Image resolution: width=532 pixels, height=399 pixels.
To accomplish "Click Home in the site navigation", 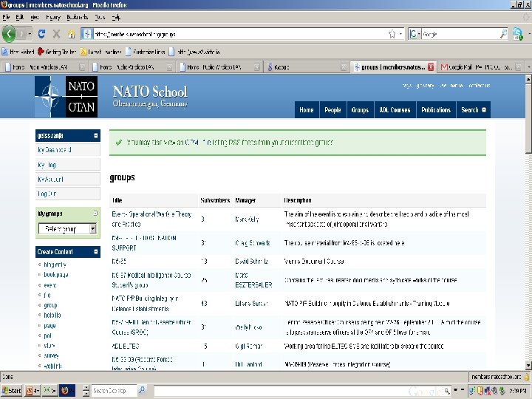I will point(307,109).
